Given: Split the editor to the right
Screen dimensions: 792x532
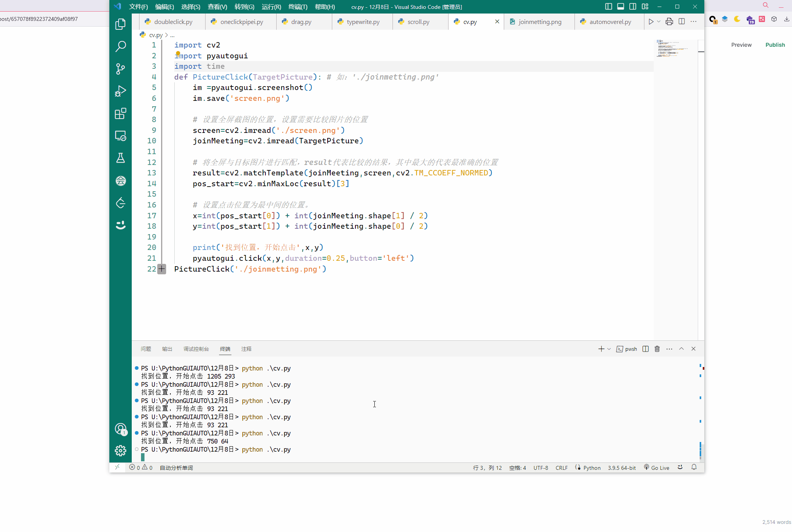Looking at the screenshot, I should tap(682, 22).
